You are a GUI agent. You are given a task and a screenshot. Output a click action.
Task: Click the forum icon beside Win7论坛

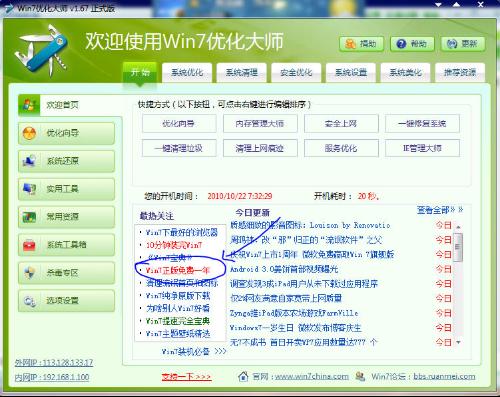(360, 376)
